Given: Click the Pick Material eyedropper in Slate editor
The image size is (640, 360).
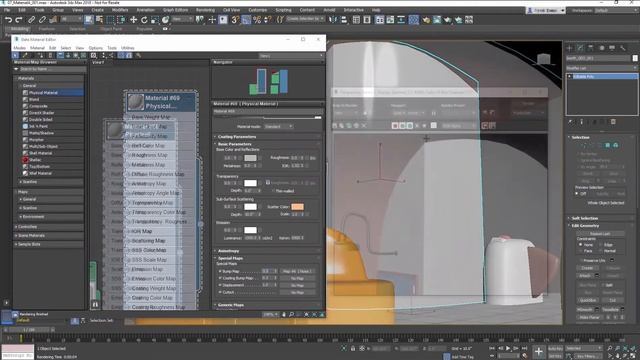Looking at the screenshot, I should (25, 55).
